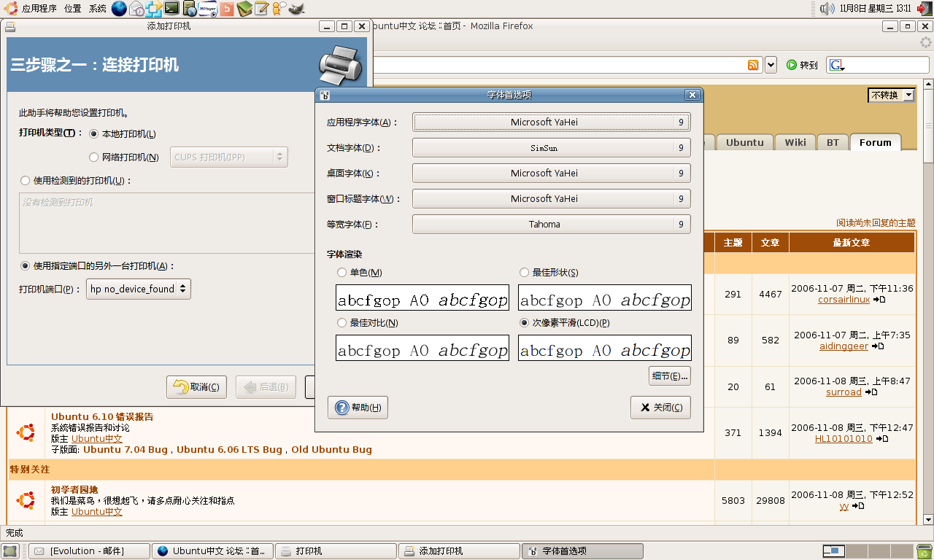The height and width of the screenshot is (560, 934).
Task: Open the Google search engine selector icon
Action: [x=837, y=65]
